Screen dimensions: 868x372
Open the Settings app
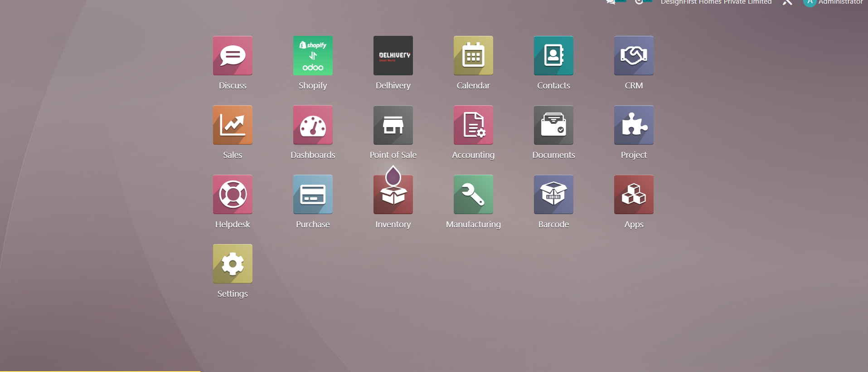click(233, 264)
